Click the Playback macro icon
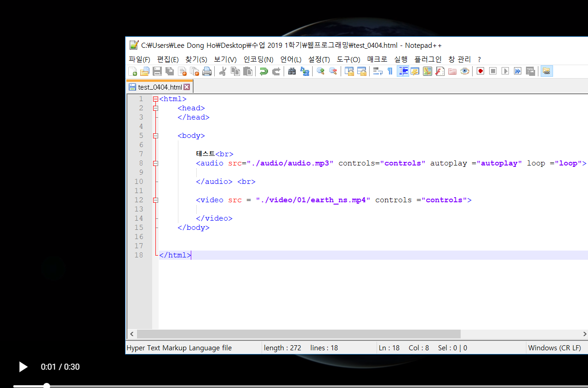 (x=505, y=71)
